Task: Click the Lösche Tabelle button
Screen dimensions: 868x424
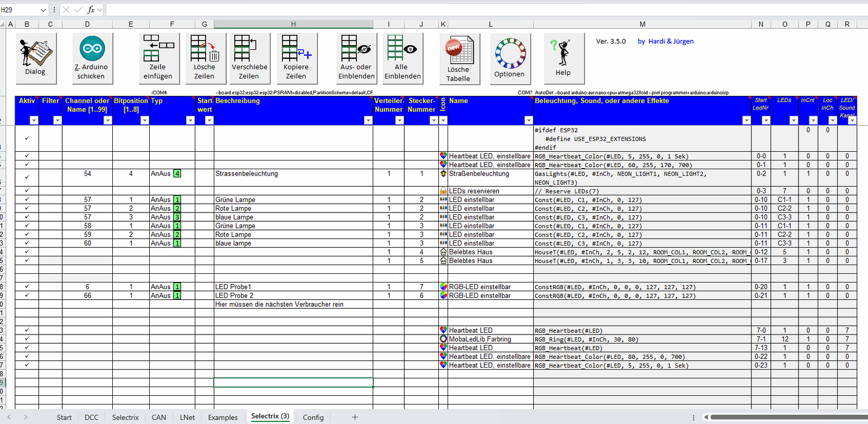Action: coord(458,58)
